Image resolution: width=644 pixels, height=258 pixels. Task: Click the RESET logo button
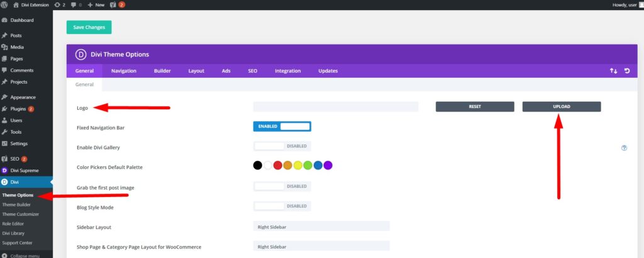click(x=475, y=107)
